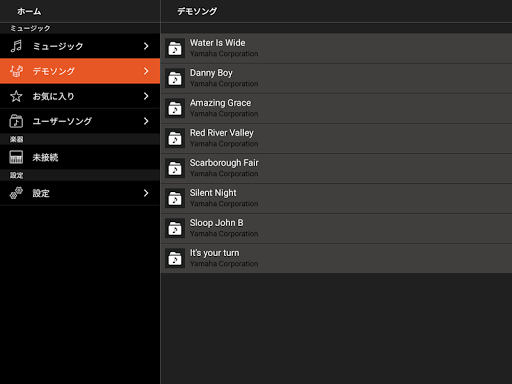
Task: Select the song title Amazing Grace
Action: (x=220, y=103)
